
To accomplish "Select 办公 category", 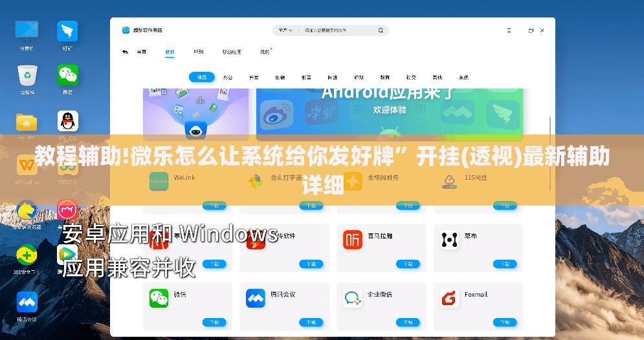I will point(228,77).
